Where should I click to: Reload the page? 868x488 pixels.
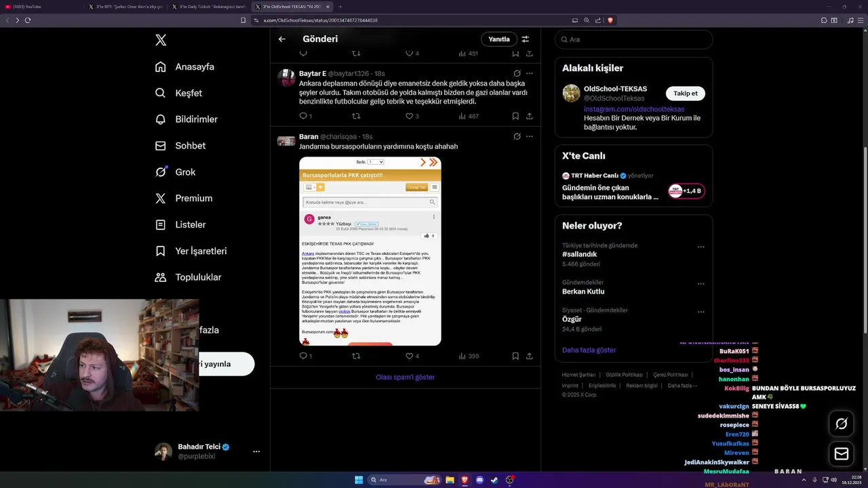[x=28, y=20]
